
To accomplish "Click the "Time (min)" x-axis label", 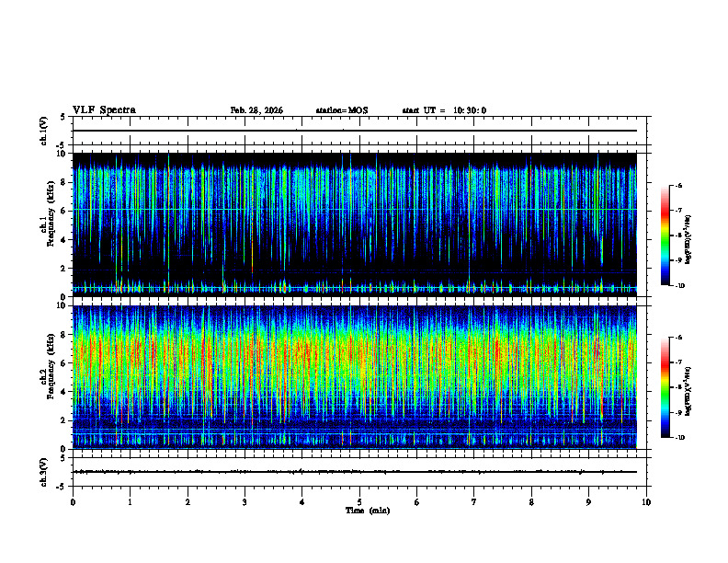I will click(x=368, y=511).
